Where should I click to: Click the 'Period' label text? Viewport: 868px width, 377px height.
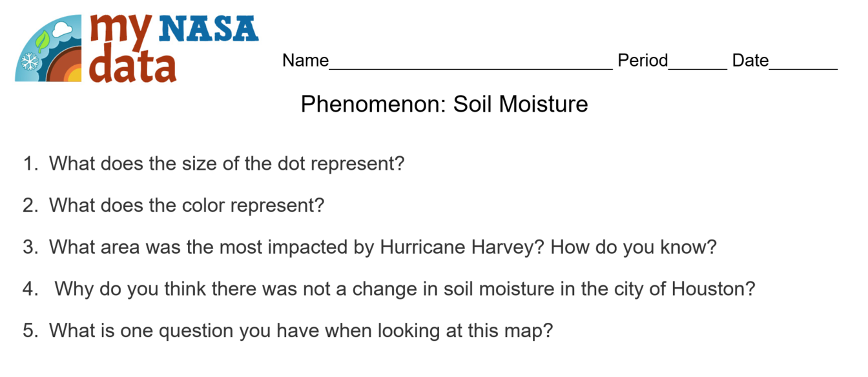click(x=643, y=61)
